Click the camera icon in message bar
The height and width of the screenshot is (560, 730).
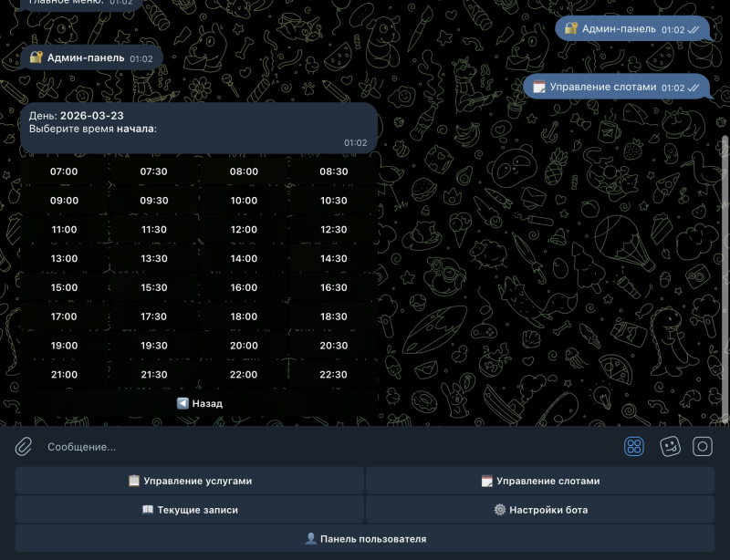703,446
